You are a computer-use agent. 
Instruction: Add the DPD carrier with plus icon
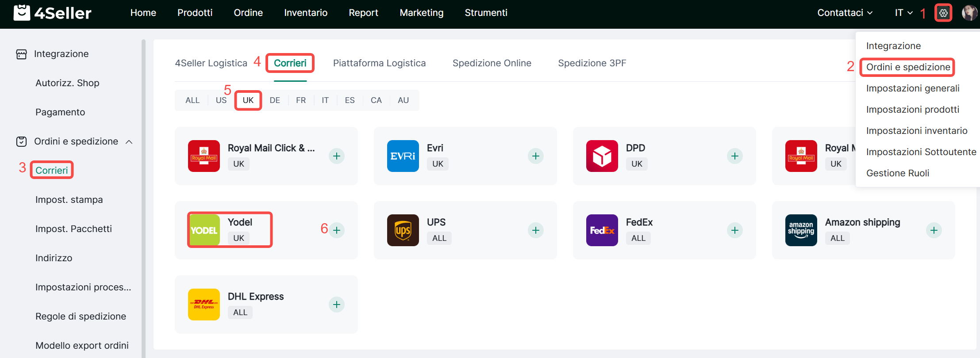click(x=734, y=156)
